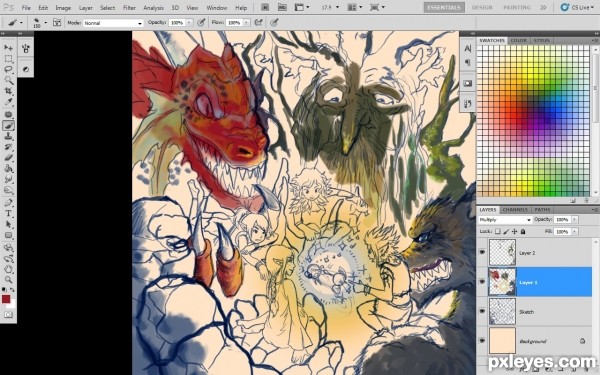
Task: Select the Zoom tool in toolbox
Action: pos(8,280)
